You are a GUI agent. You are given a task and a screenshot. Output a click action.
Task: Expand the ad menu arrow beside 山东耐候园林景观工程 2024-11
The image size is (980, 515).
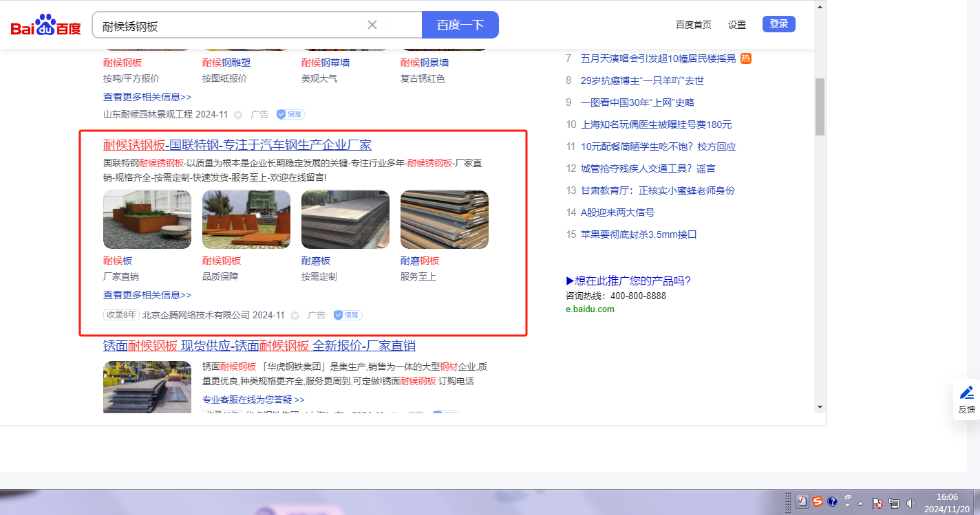pos(238,115)
